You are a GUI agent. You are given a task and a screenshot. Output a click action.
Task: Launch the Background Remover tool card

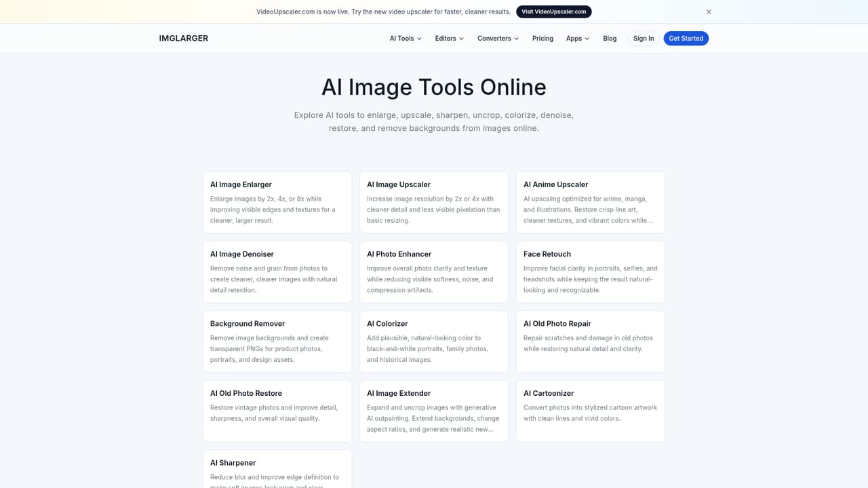click(x=277, y=342)
